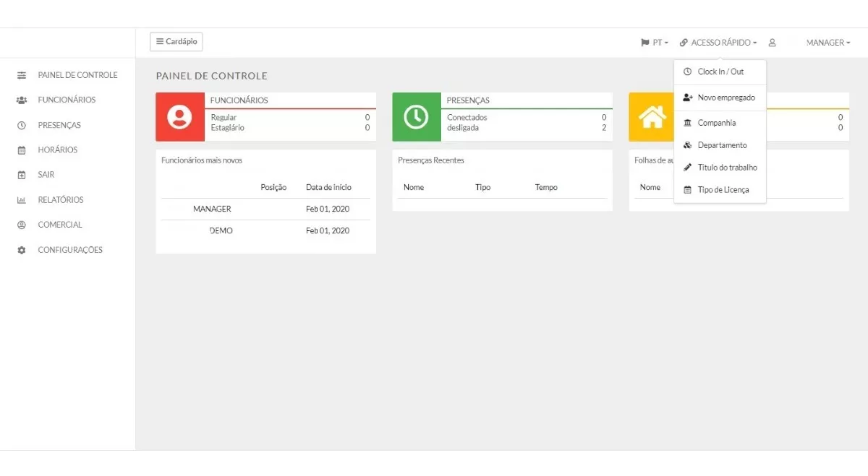The image size is (868, 476).
Task: Click the Funcionários group icon in sidebar
Action: [x=21, y=100]
